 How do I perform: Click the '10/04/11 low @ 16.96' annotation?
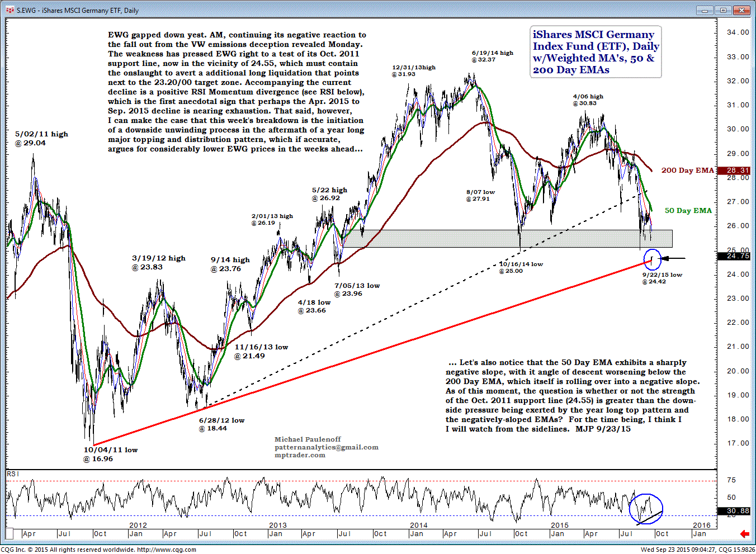click(110, 454)
